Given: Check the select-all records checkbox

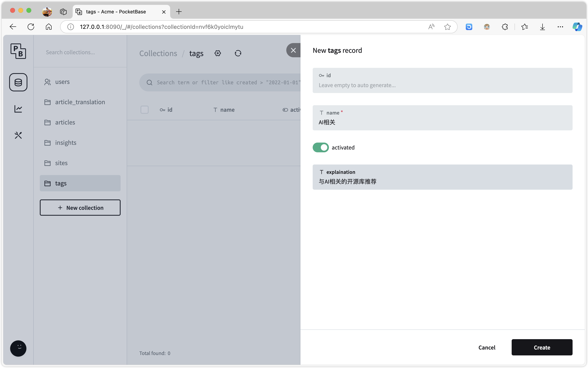Looking at the screenshot, I should tap(145, 110).
